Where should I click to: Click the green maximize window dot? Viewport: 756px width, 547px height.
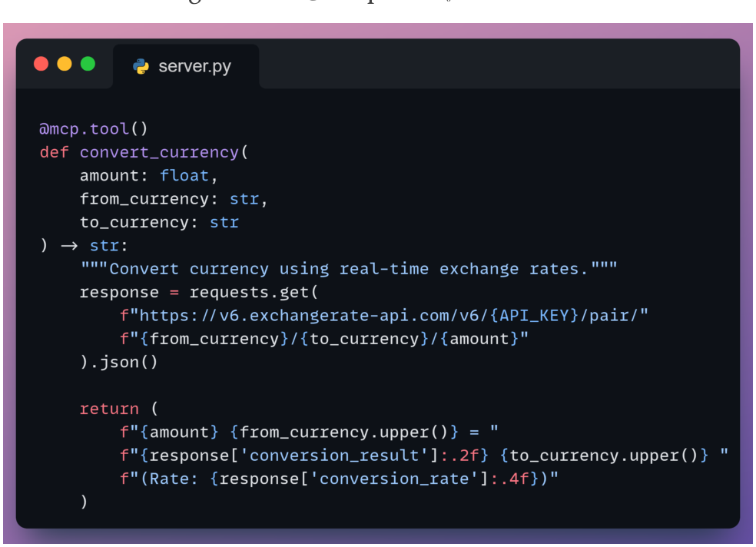point(88,64)
